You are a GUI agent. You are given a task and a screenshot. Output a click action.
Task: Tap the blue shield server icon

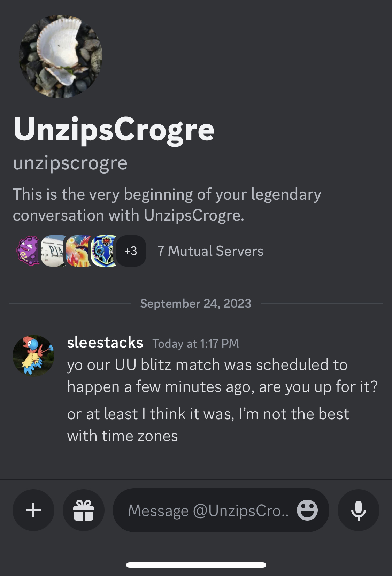tap(103, 251)
